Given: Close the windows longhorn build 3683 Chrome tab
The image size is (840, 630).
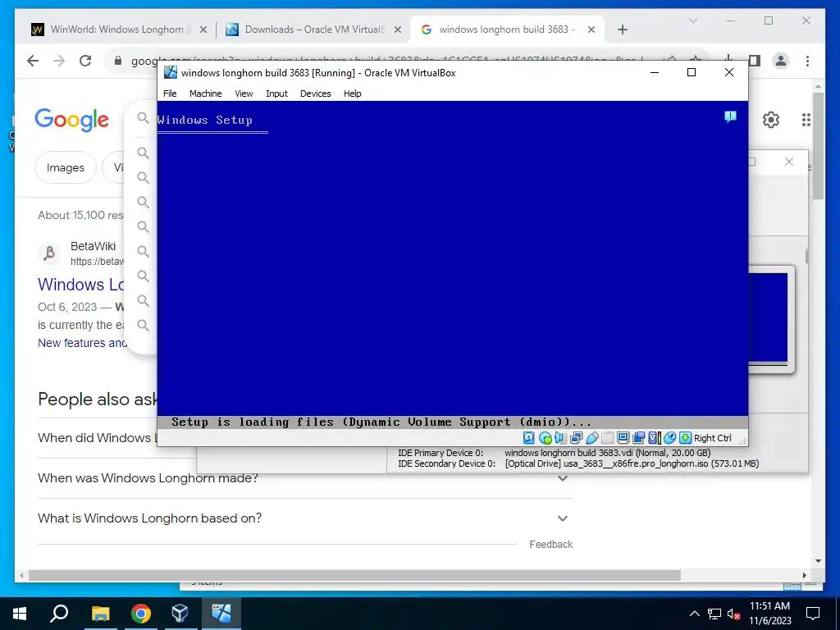Looking at the screenshot, I should pyautogui.click(x=591, y=30).
